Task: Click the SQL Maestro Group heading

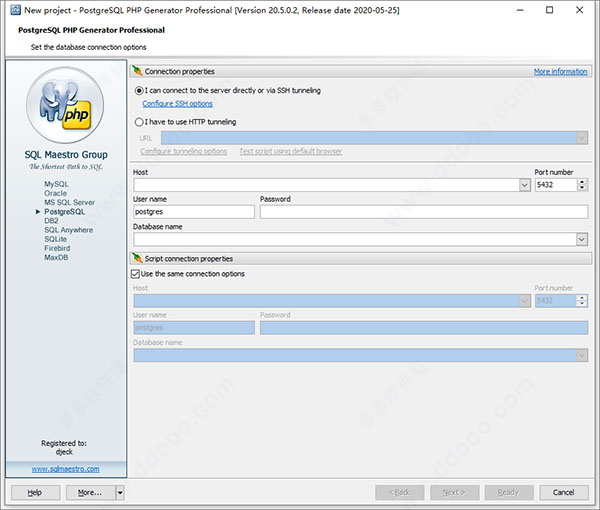Action: click(x=66, y=155)
